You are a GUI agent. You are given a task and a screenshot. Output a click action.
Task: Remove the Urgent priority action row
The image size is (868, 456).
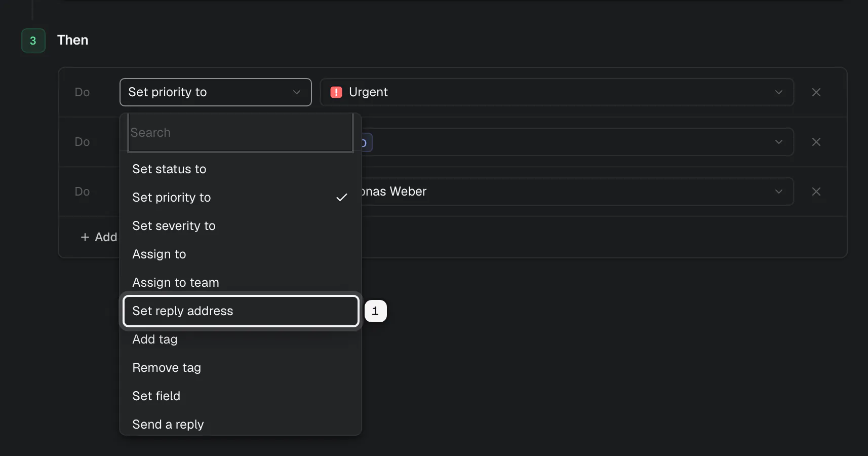tap(816, 92)
